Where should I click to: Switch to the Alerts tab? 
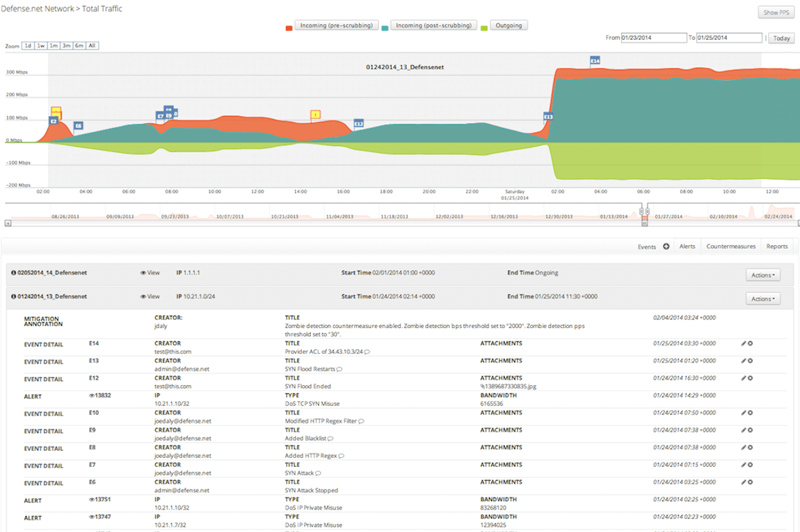[687, 246]
